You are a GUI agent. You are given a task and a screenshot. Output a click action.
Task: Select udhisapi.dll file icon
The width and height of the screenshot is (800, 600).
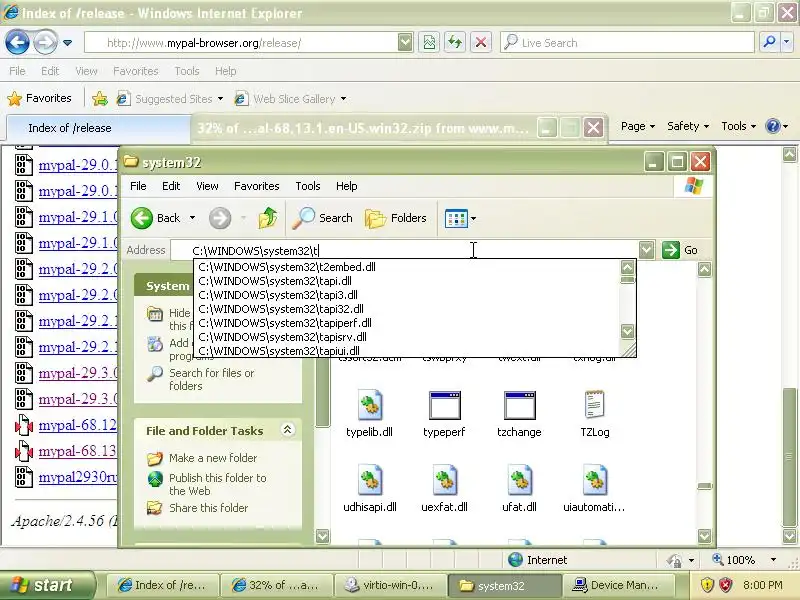(x=369, y=480)
